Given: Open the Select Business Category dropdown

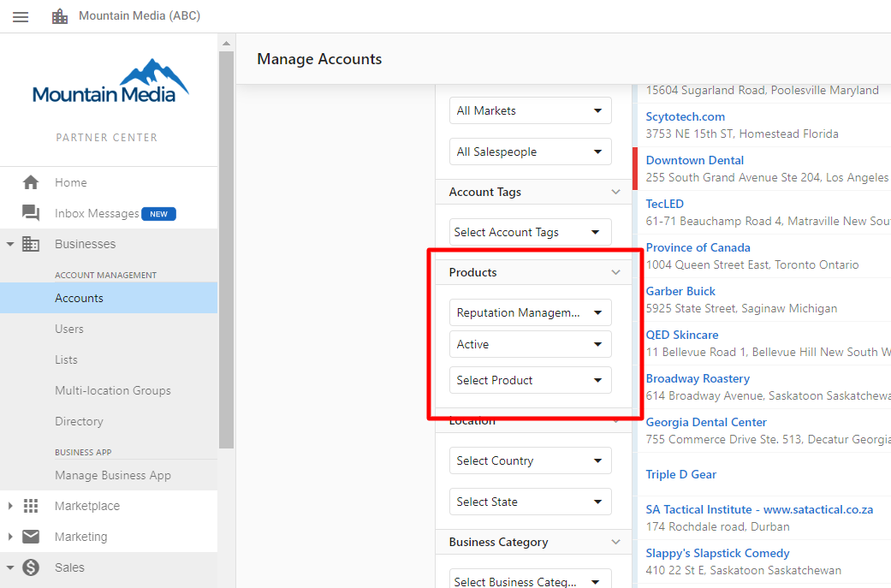Looking at the screenshot, I should tap(530, 579).
